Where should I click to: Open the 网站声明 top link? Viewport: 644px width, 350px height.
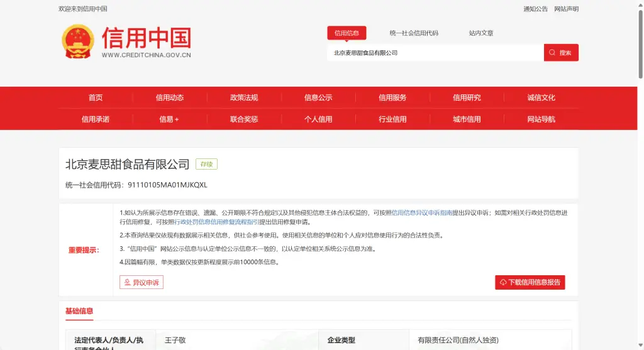pyautogui.click(x=566, y=9)
